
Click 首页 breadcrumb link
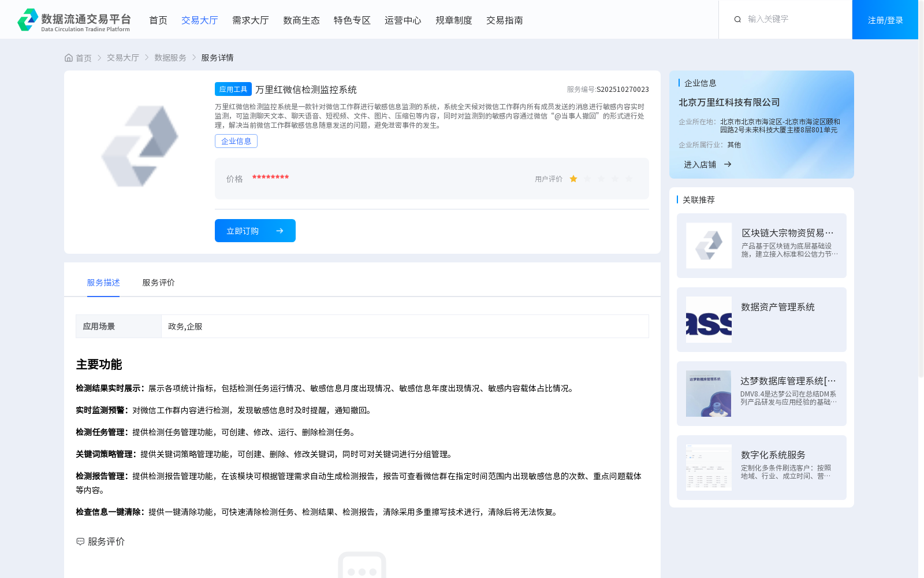point(84,58)
